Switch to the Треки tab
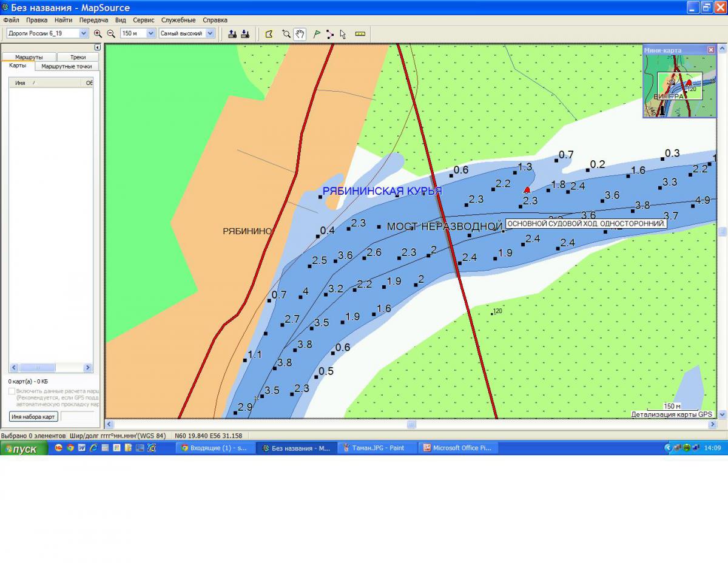The height and width of the screenshot is (568, 728). pyautogui.click(x=78, y=57)
